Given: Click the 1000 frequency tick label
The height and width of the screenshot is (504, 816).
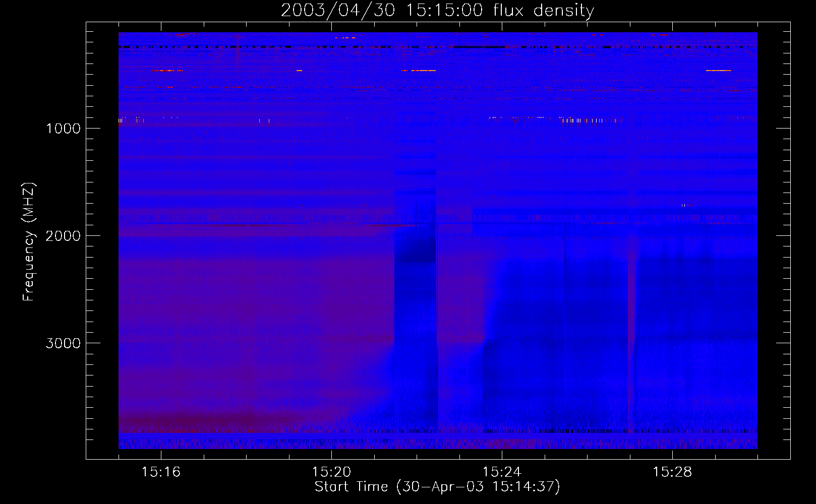Looking at the screenshot, I should coord(64,129).
